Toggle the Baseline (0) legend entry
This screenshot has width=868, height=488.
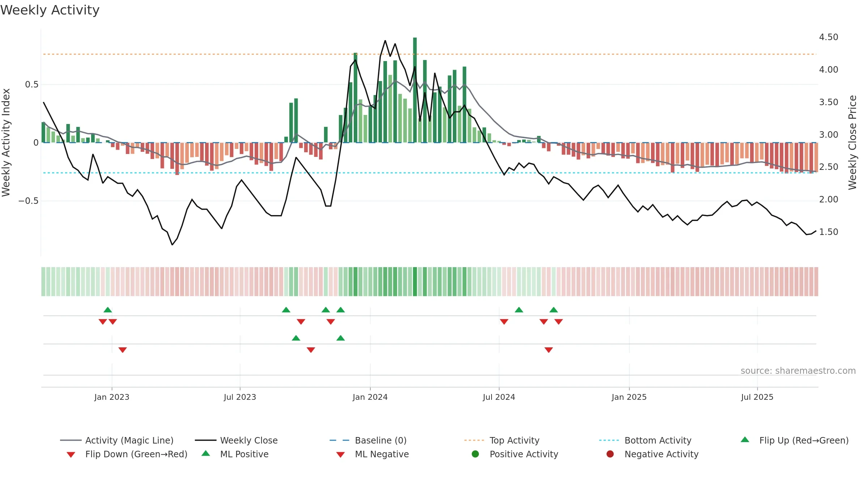coord(368,440)
